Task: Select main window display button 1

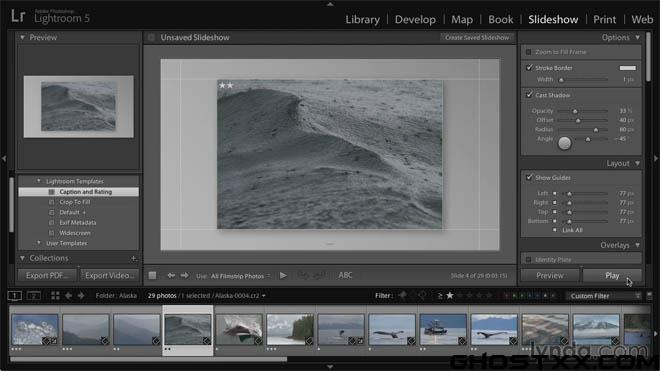Action: pyautogui.click(x=15, y=296)
